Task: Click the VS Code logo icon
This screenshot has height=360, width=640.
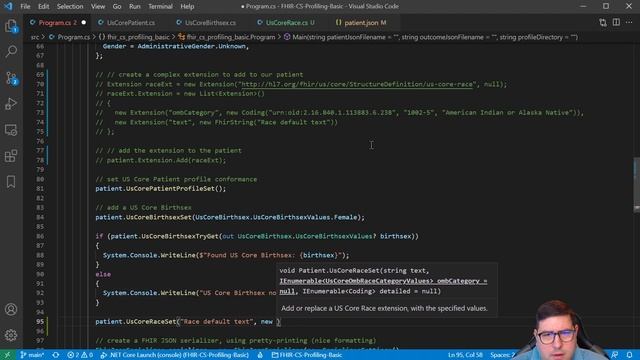Action: coord(8,7)
